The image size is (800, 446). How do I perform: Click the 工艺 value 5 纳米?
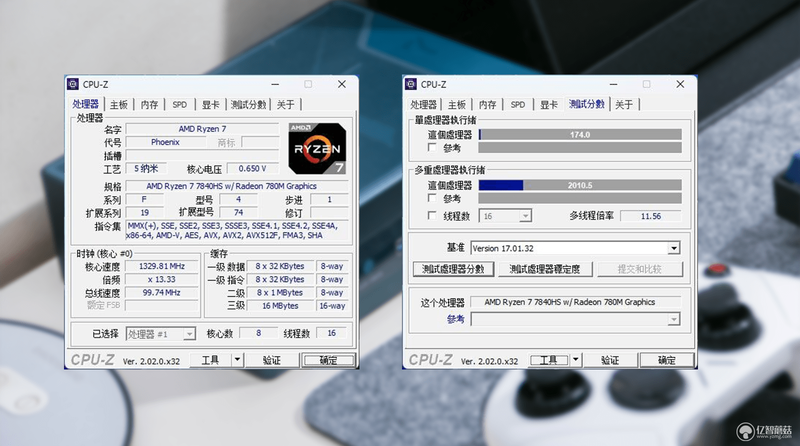(146, 168)
